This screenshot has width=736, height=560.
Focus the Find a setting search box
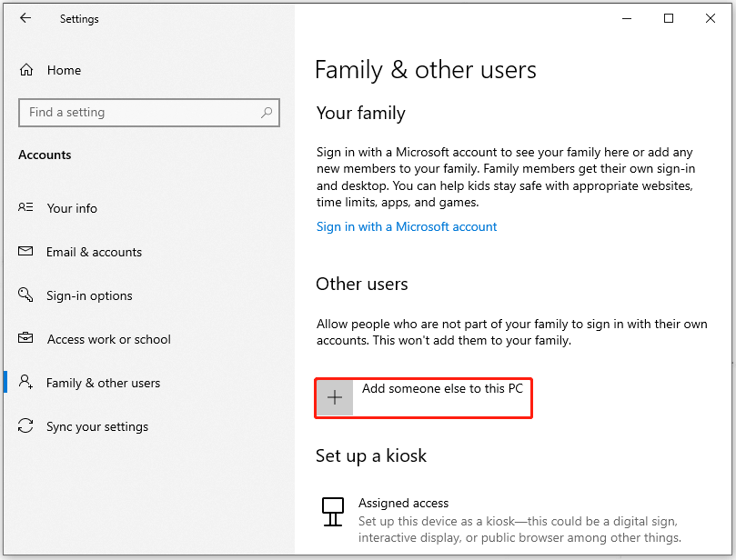coord(149,113)
